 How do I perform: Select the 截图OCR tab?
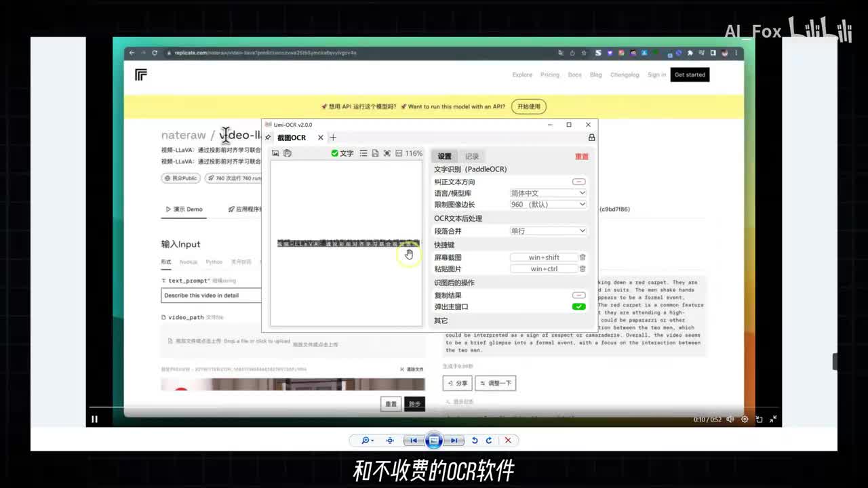click(292, 138)
